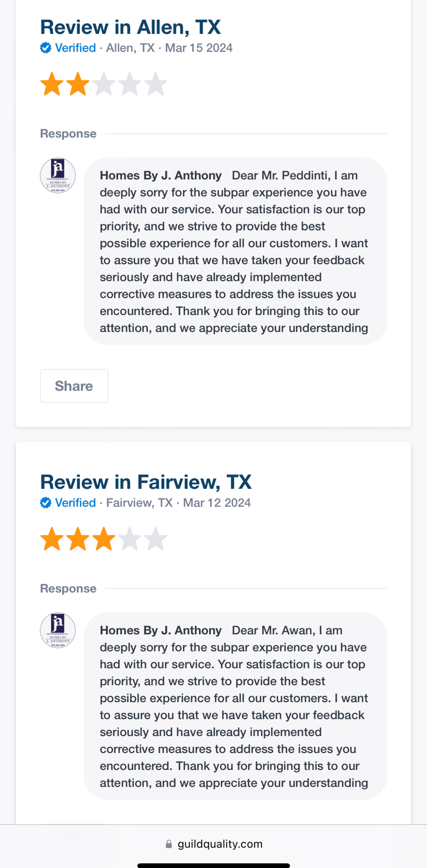
Task: Click the first star of Allen review rating
Action: [52, 84]
